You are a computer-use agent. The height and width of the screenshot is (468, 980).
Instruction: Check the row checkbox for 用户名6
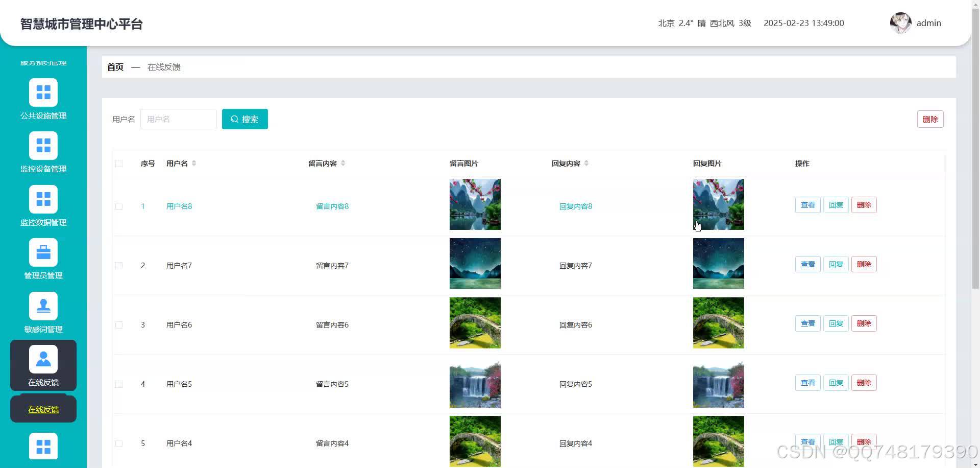[119, 325]
